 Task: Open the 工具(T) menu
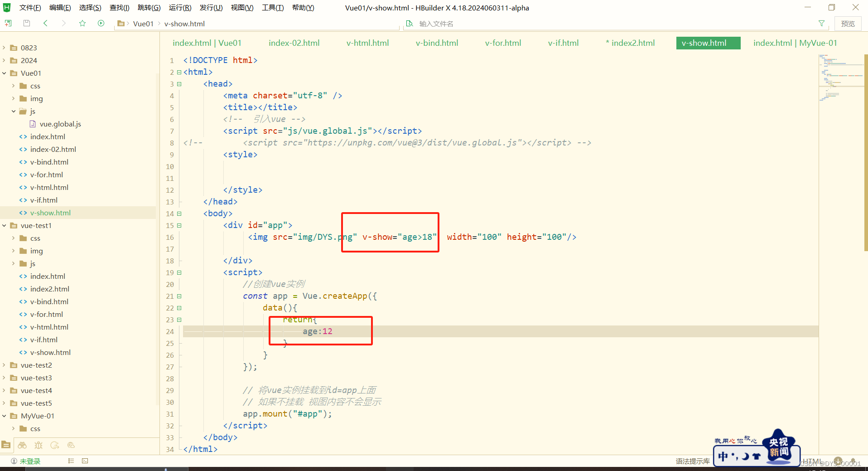[273, 8]
